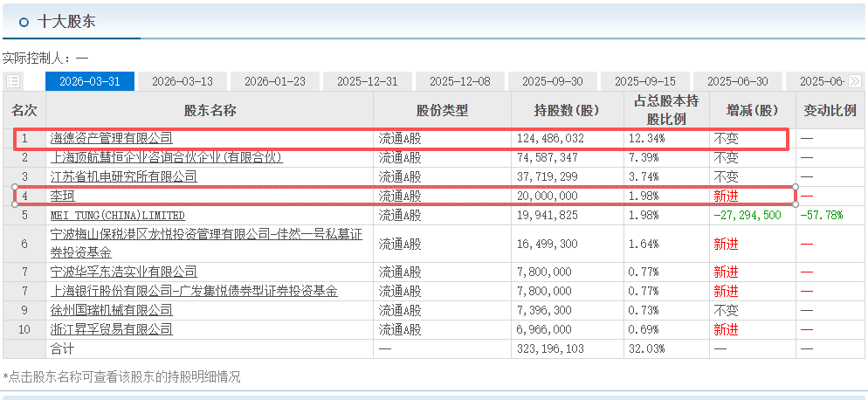Open the 2025-12-08 date tab
Viewport: 868px width, 400px height.
(460, 81)
